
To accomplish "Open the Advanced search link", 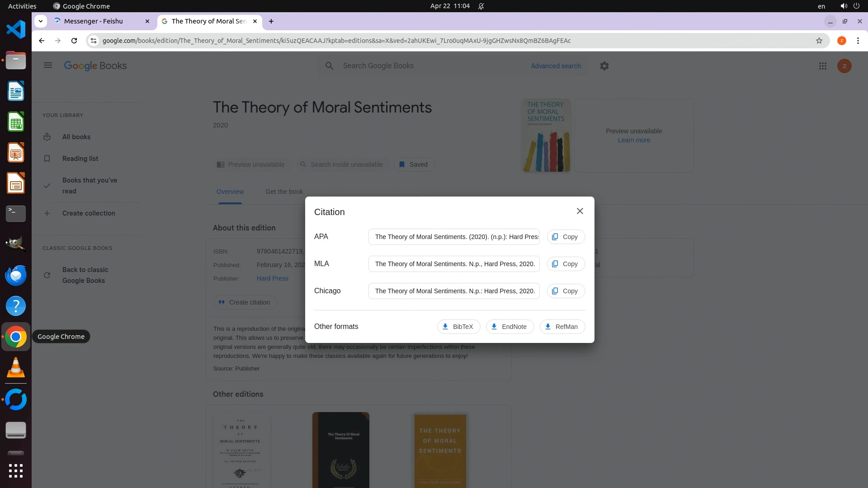I will tap(556, 66).
